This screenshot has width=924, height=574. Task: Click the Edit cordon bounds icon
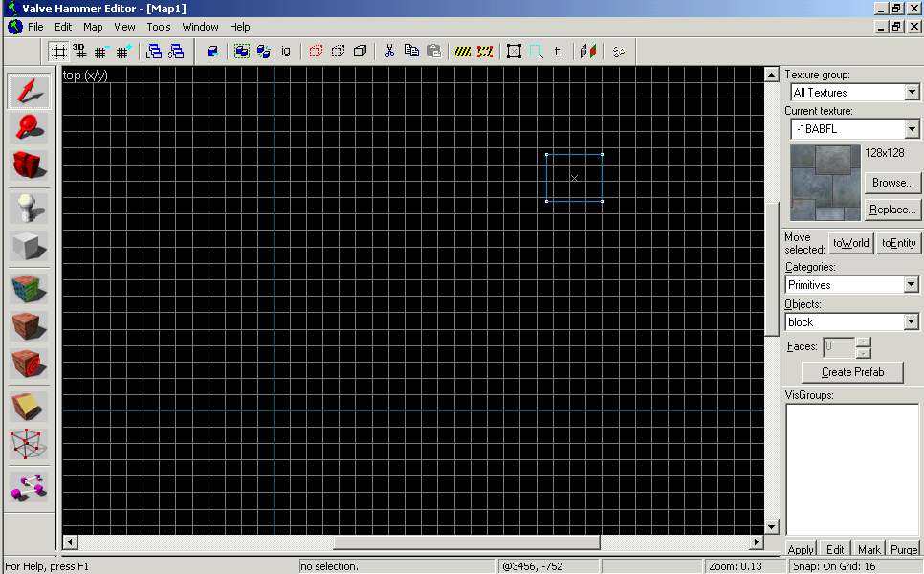(x=484, y=52)
